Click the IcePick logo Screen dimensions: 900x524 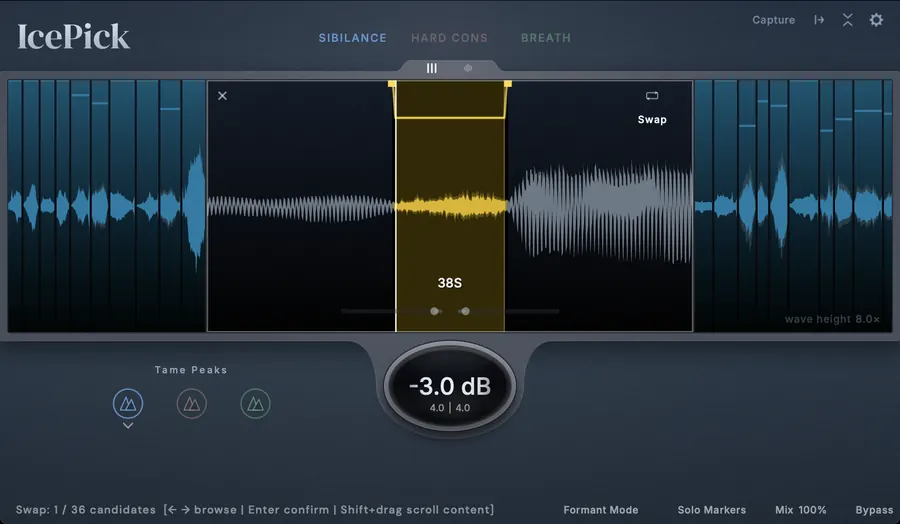click(x=73, y=37)
